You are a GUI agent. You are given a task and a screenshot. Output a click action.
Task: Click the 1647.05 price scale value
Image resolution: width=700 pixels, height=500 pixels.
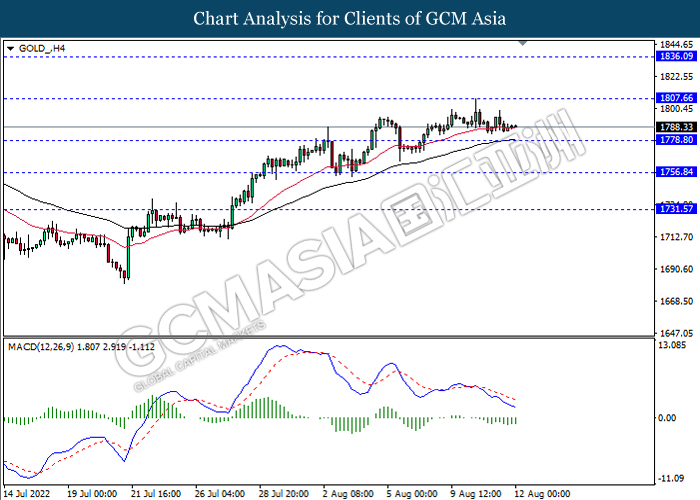tap(676, 333)
